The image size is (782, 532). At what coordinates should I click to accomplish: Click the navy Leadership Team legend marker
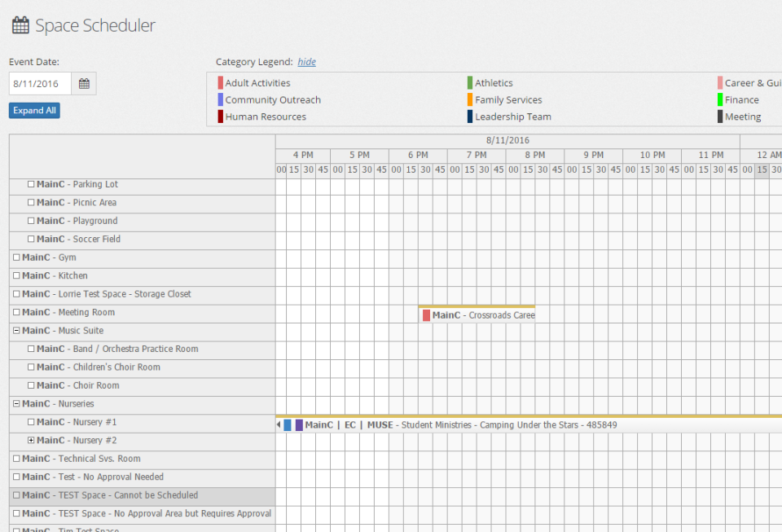470,117
